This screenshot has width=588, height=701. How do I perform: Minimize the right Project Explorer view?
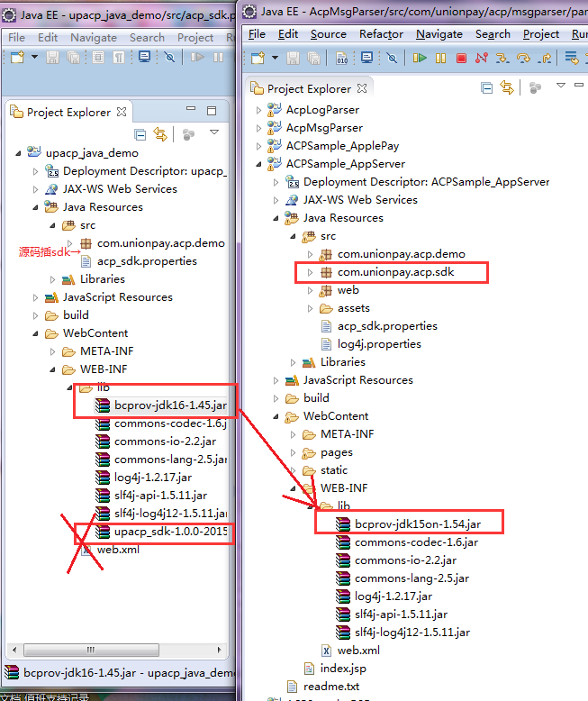(579, 85)
